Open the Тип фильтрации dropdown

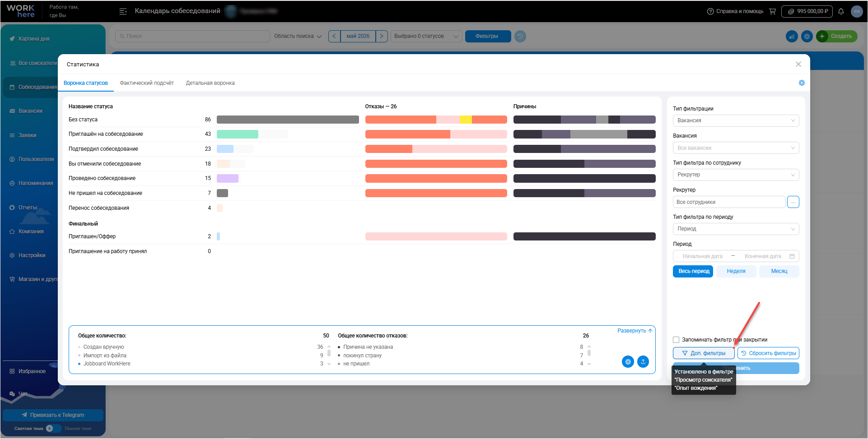(x=736, y=120)
